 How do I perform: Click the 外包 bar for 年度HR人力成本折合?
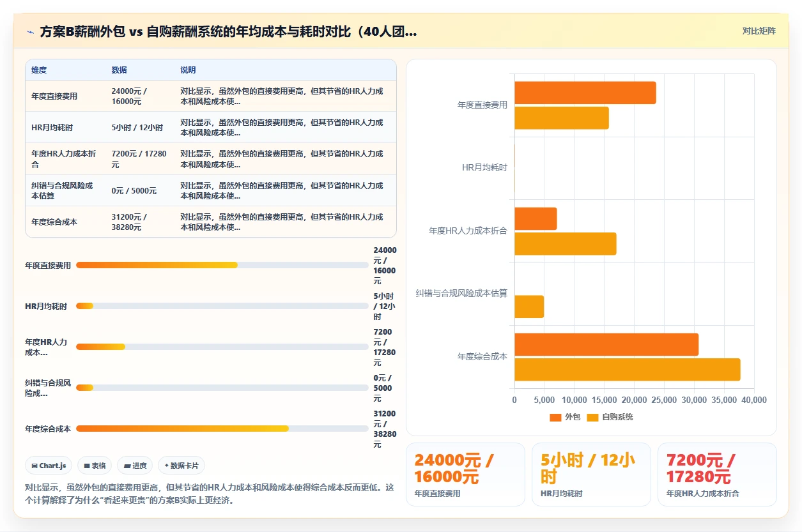536,218
